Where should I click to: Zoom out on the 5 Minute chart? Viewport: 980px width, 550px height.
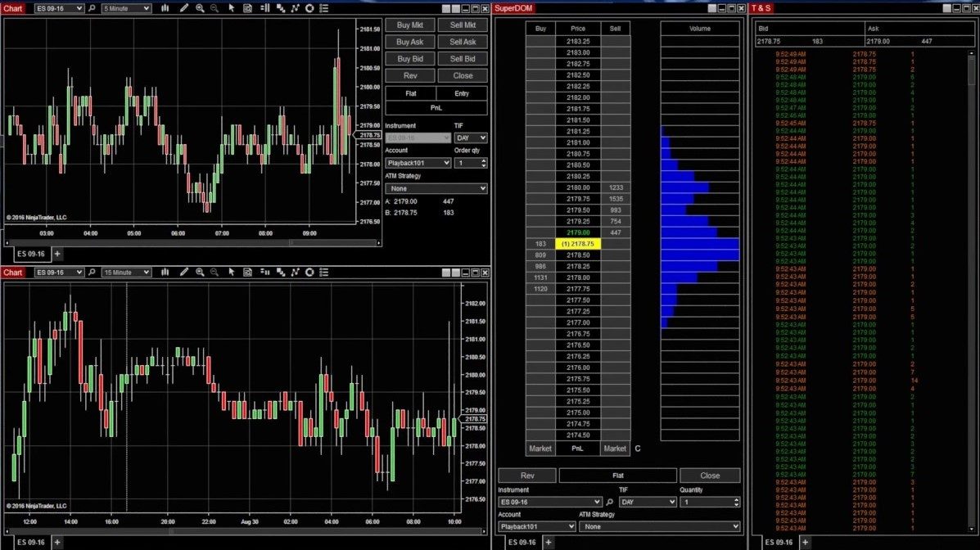pyautogui.click(x=215, y=9)
